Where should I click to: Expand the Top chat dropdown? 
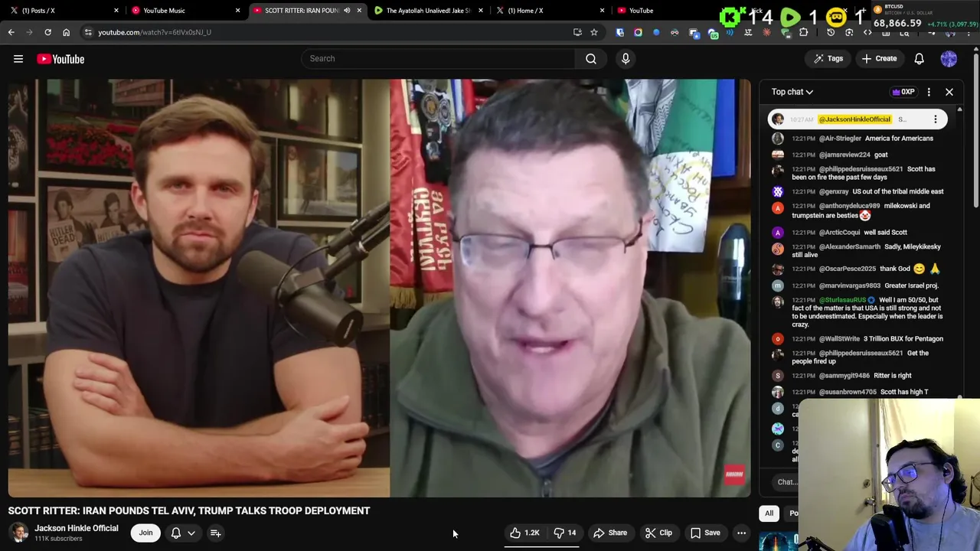[x=792, y=92]
